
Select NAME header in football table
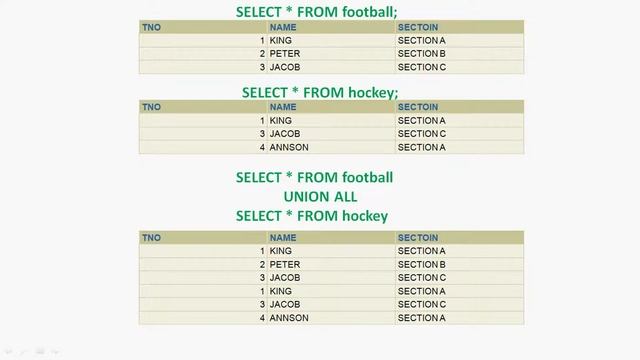click(x=283, y=27)
